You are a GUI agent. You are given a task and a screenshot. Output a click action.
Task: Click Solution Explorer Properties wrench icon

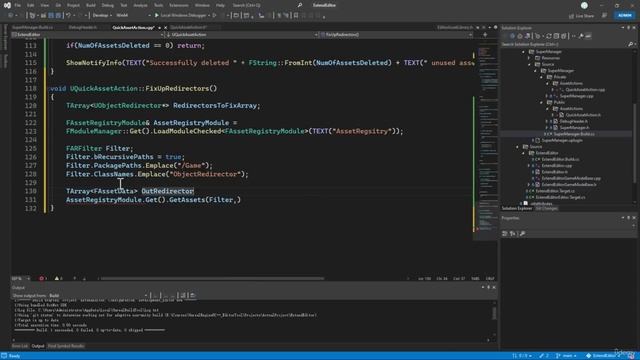tap(581, 36)
